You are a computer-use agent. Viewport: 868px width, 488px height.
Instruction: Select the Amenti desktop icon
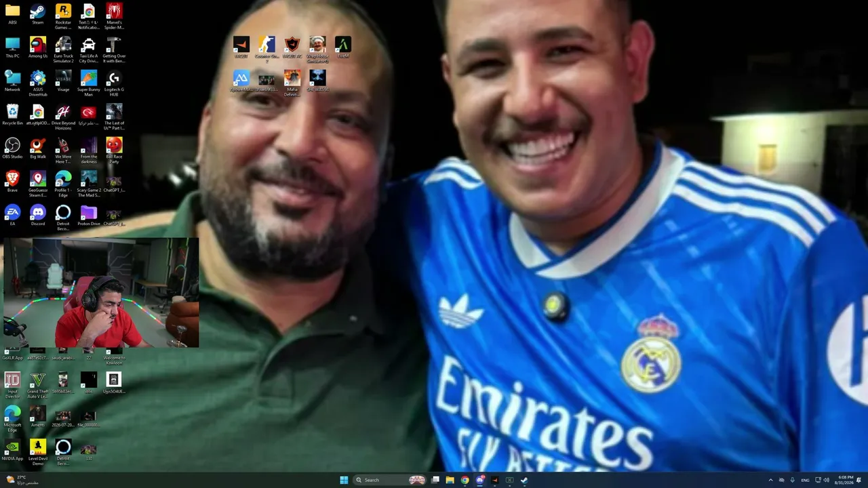38,416
